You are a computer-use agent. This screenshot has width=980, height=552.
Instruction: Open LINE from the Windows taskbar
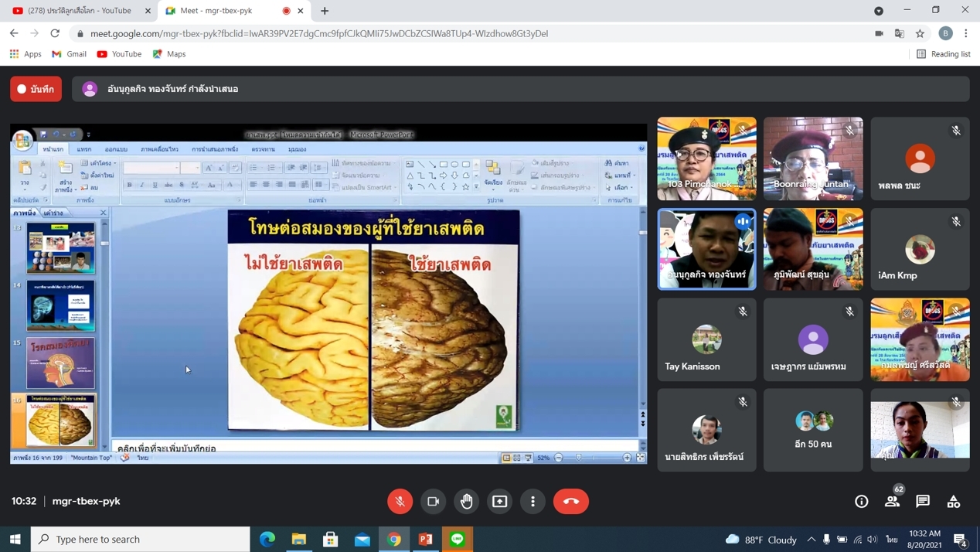(458, 539)
